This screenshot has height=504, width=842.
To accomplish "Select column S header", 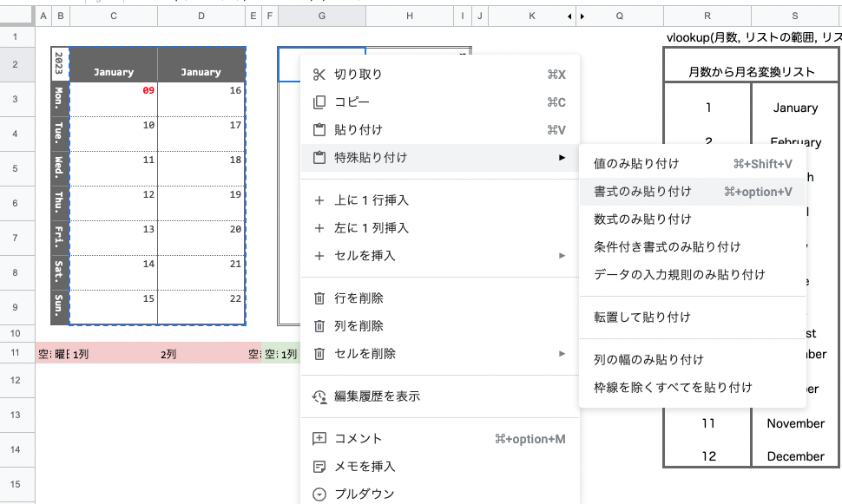I will (x=795, y=16).
